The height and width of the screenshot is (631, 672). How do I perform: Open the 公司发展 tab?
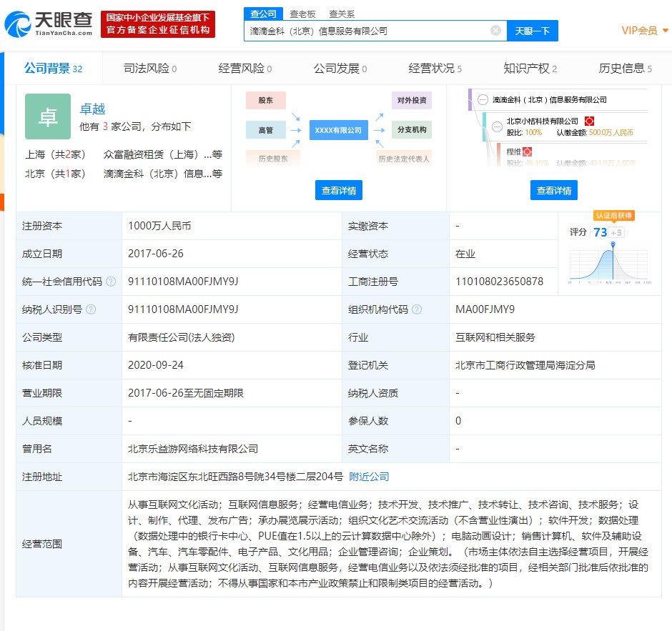click(340, 68)
